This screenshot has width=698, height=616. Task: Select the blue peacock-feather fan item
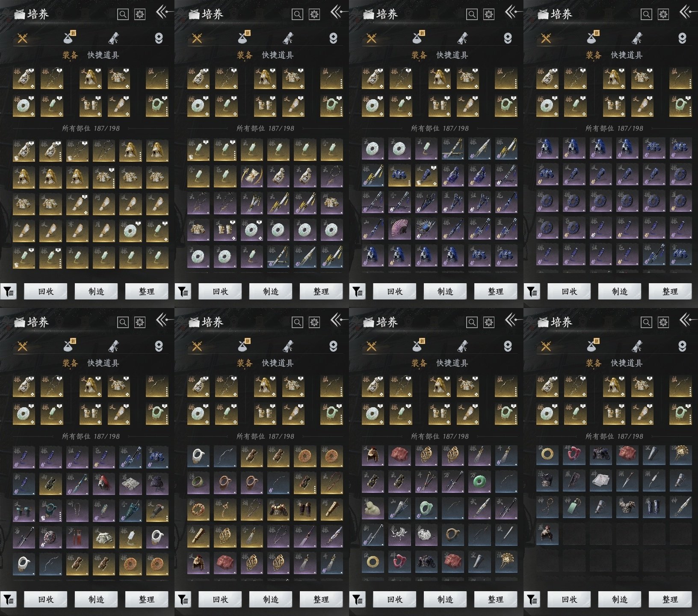tap(426, 228)
